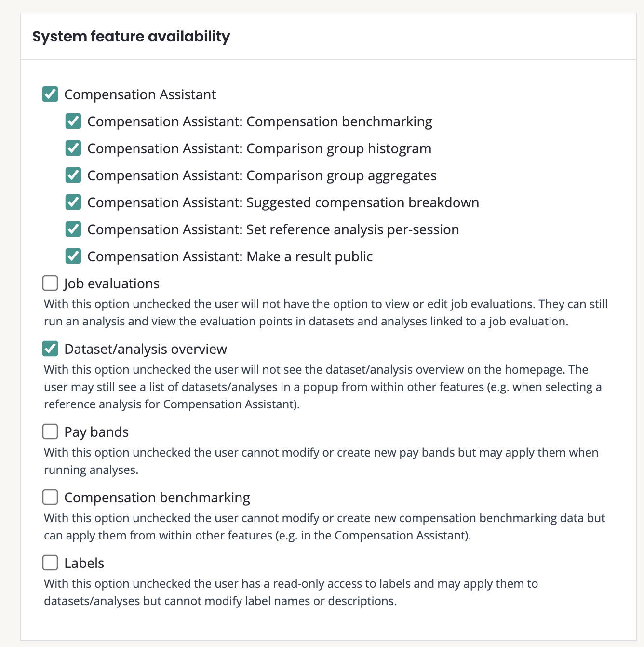644x647 pixels.
Task: Click the Job evaluations label text
Action: click(112, 283)
